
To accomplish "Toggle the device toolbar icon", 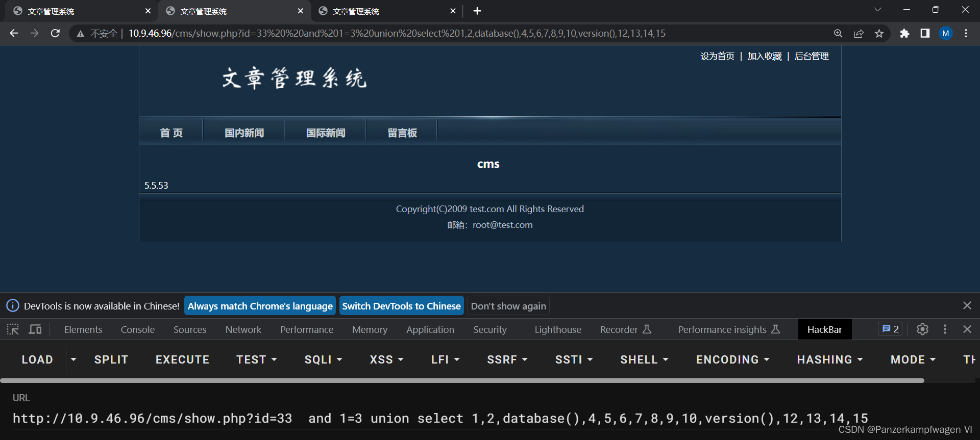I will click(x=35, y=329).
